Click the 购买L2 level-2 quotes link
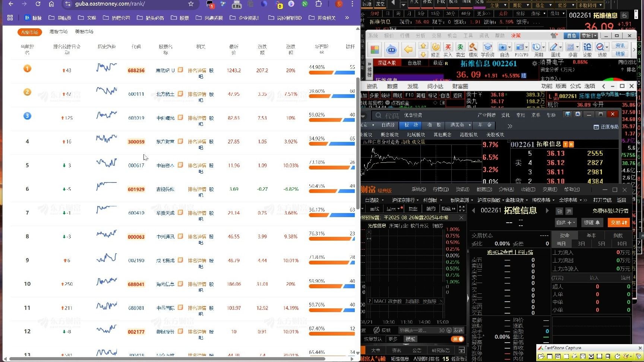Screen dimensions: 644x362 [510, 252]
